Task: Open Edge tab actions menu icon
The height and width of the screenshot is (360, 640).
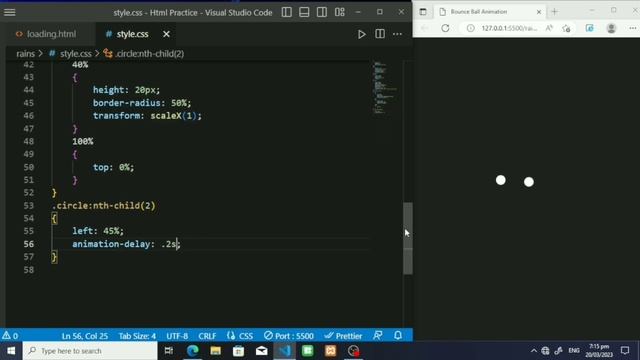Action: 423,12
